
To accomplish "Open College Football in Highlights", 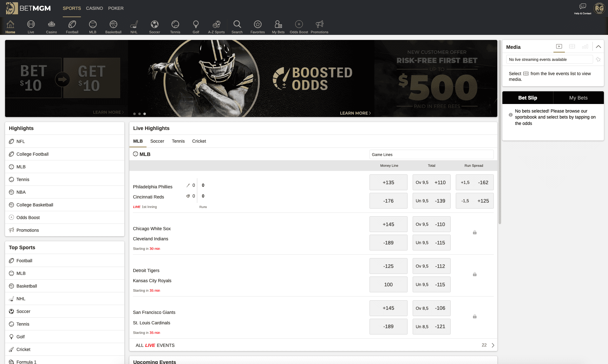I will point(65,154).
